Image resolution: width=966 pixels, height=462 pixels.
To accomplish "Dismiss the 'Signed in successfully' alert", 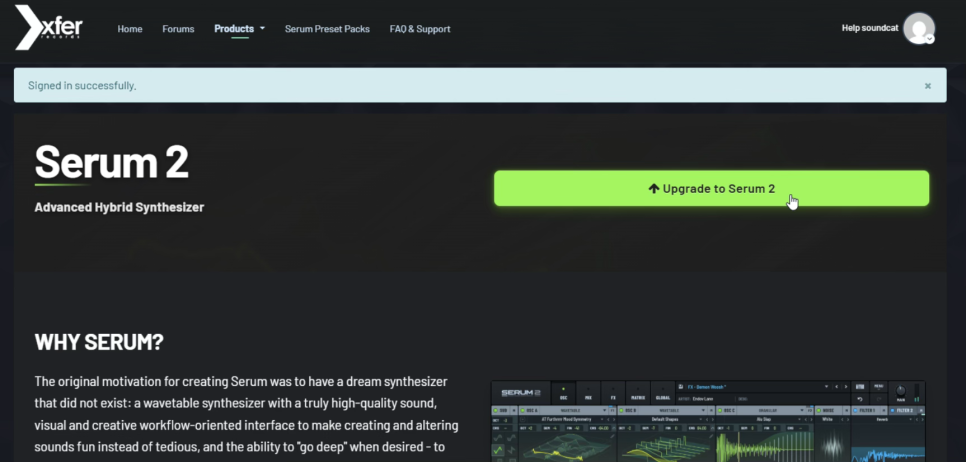I will (927, 86).
